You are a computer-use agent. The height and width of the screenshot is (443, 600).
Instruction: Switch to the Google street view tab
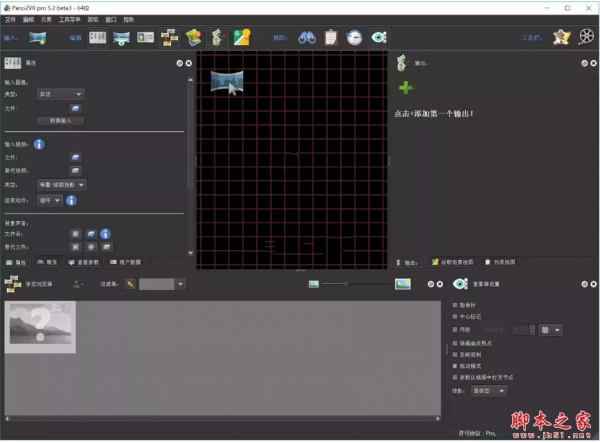(453, 262)
